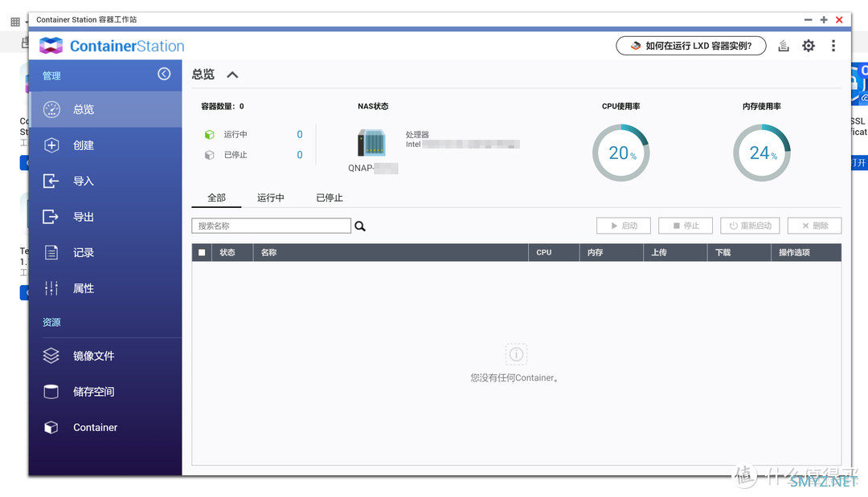Open the Container resource sidebar item
Viewport: 868px width, 497px height.
pyautogui.click(x=105, y=427)
